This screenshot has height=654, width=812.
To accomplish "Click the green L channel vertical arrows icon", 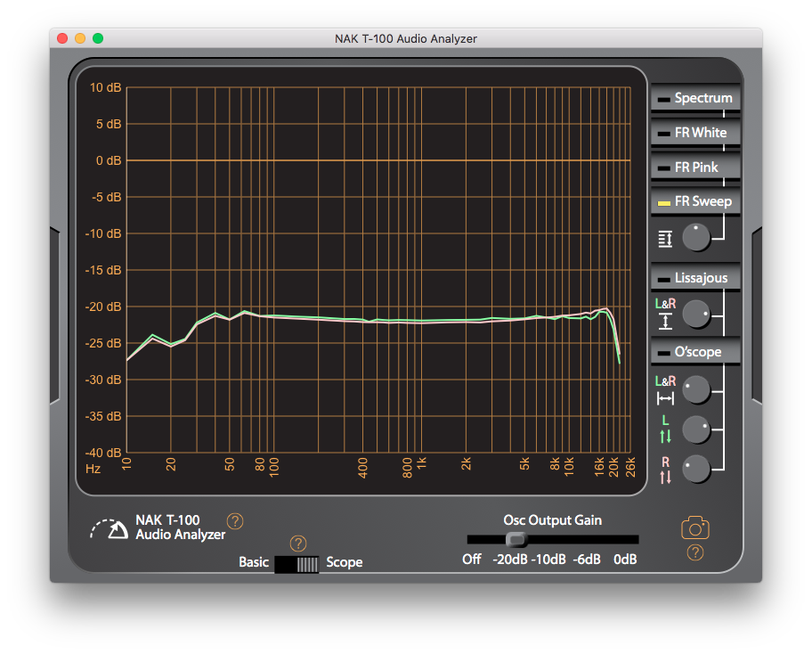I will (x=665, y=429).
